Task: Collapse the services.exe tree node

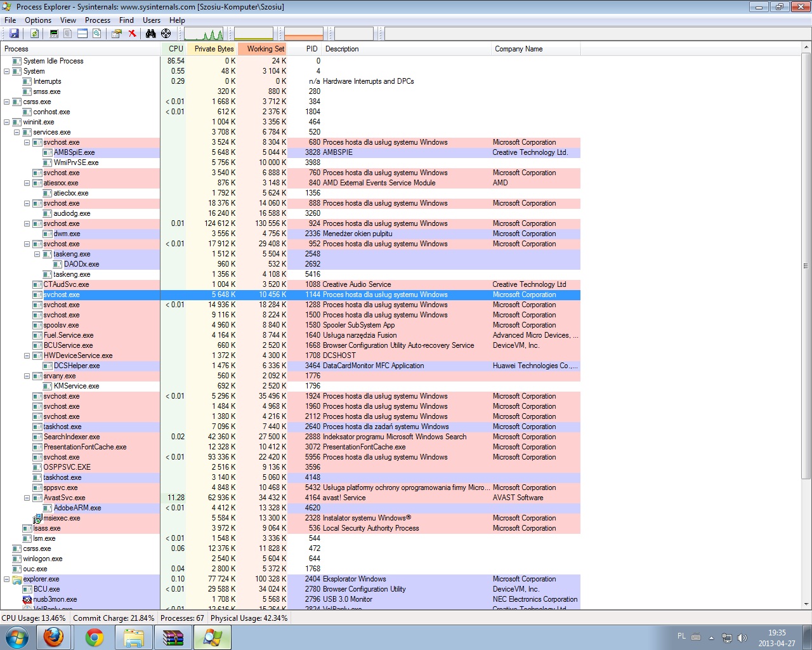Action: point(17,132)
